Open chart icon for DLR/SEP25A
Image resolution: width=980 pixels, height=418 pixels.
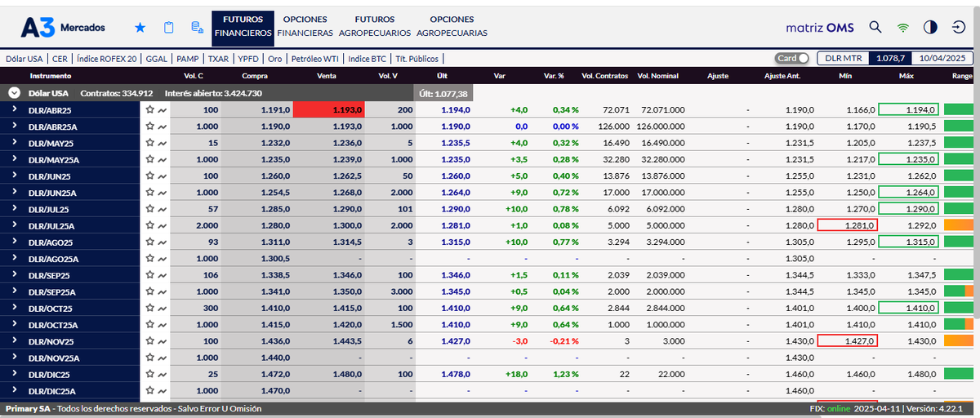coord(162,291)
